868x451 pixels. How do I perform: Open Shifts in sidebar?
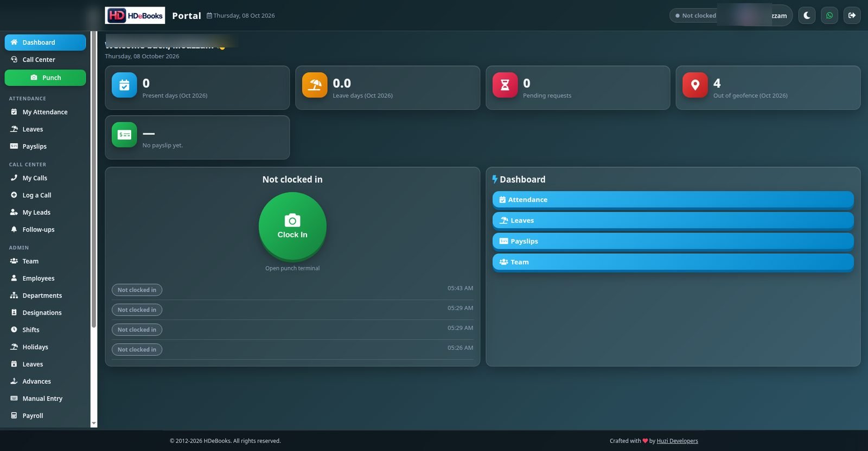point(46,330)
